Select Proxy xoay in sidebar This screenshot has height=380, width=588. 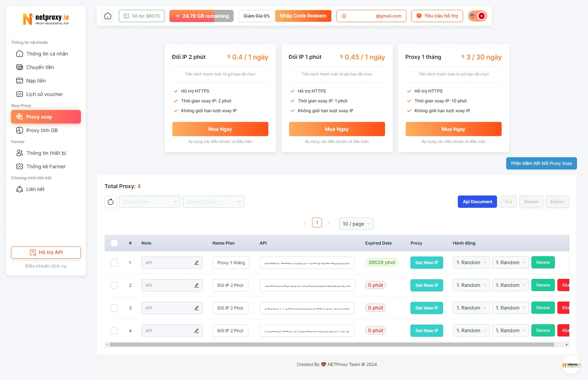tap(46, 117)
